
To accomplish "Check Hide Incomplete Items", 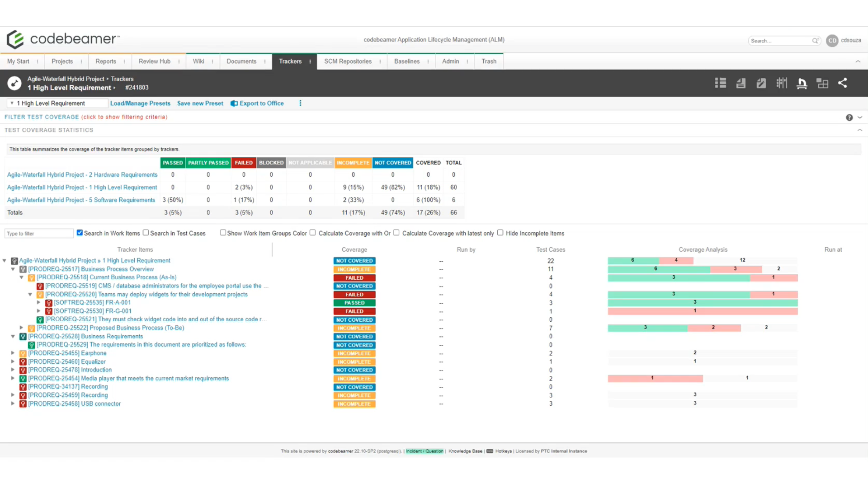I will 500,233.
